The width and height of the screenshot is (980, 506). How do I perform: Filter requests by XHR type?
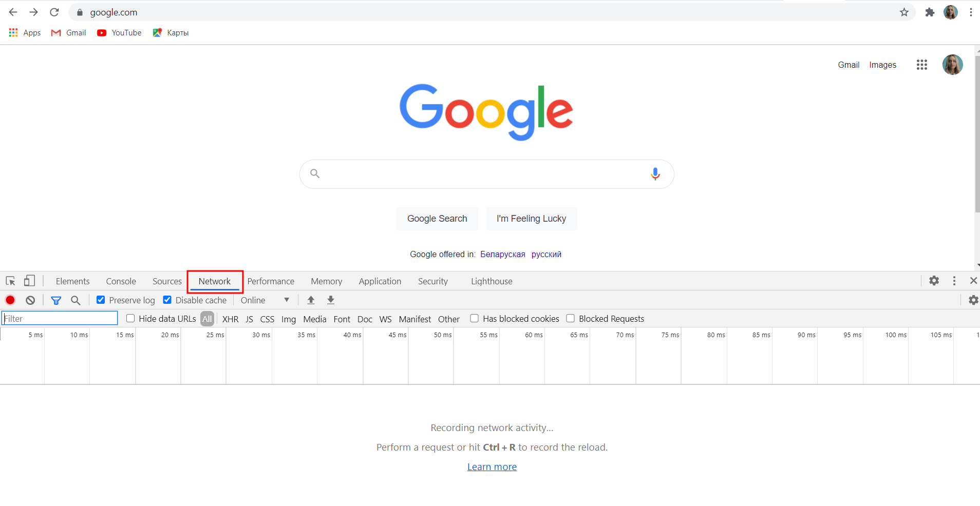coord(230,319)
